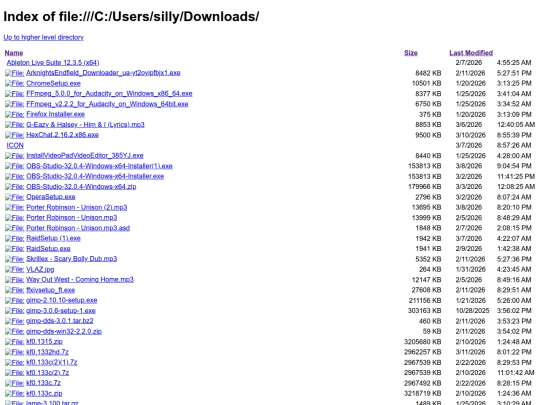Click the Up to higher level directory link
Screen dimensions: 540x405
click(x=43, y=37)
